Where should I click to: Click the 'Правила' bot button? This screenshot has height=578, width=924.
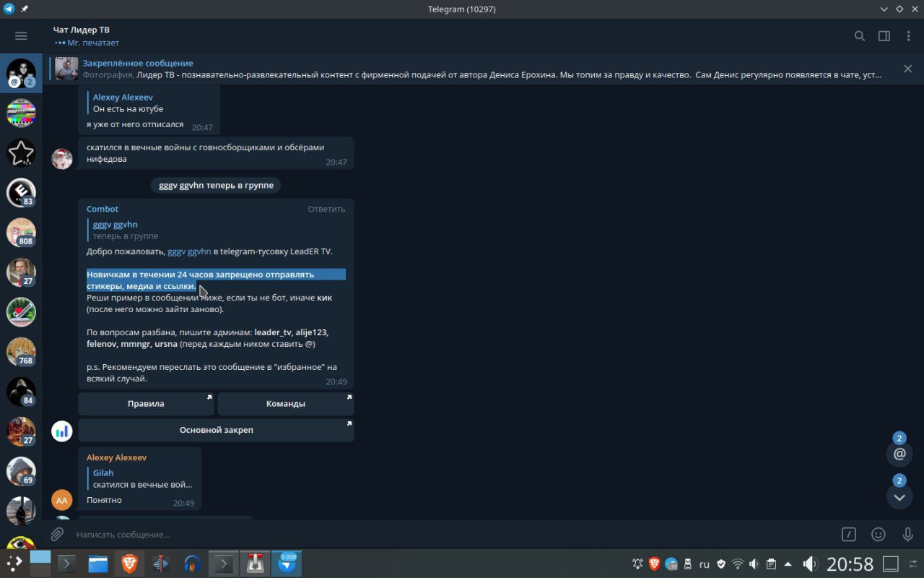pos(146,404)
